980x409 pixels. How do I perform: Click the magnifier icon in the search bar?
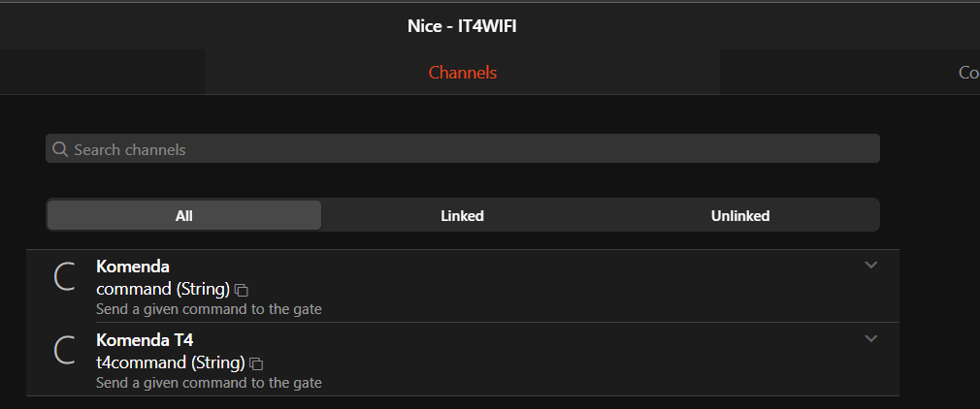click(60, 149)
